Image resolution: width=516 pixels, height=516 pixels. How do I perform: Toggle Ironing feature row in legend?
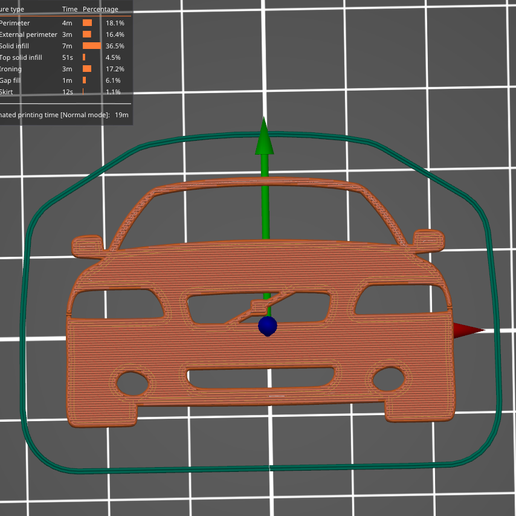point(65,69)
